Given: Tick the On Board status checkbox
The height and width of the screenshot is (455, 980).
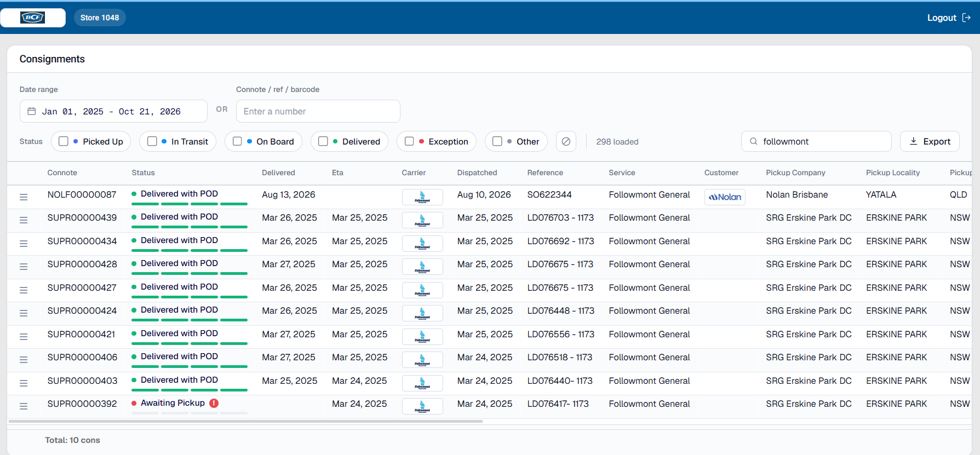Looking at the screenshot, I should (237, 141).
